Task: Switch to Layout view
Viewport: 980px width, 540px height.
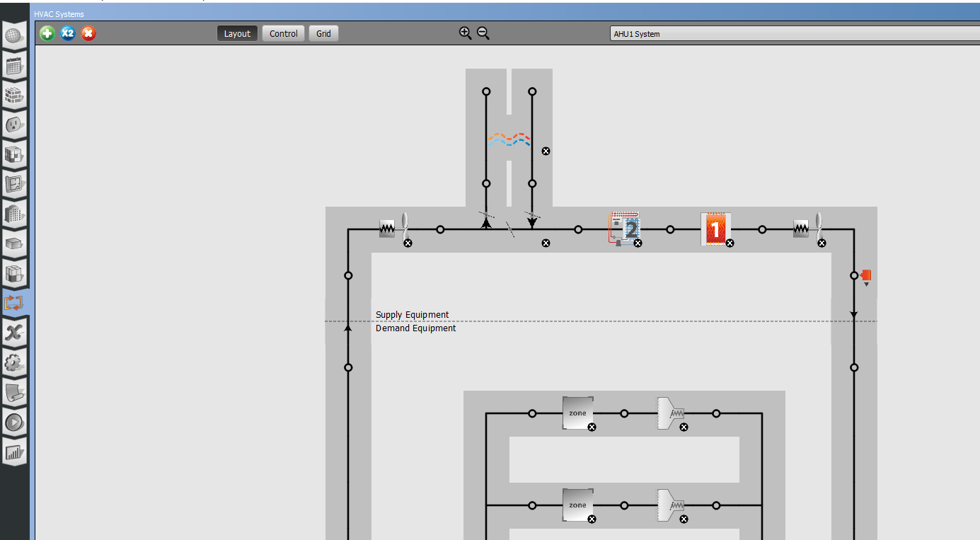Action: [237, 33]
